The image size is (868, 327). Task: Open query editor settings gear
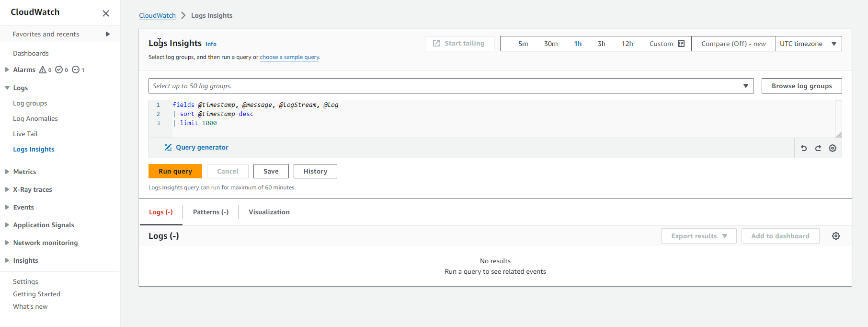(833, 148)
